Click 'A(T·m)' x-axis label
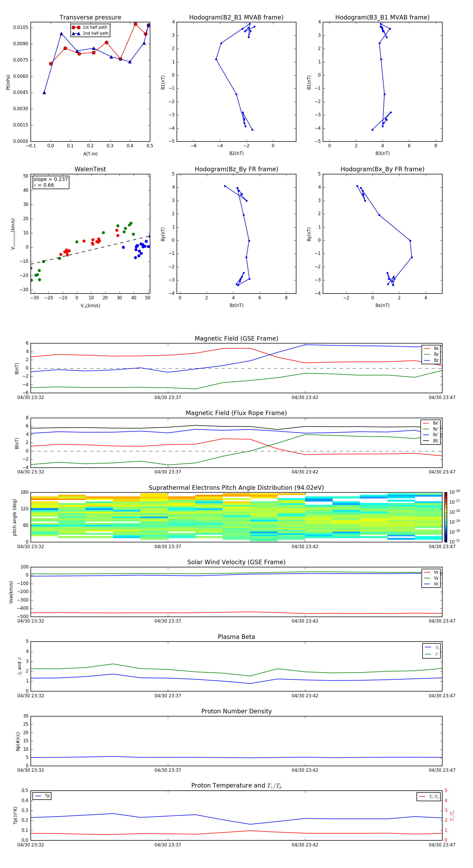Screen dimensions: 473x868 90,154
